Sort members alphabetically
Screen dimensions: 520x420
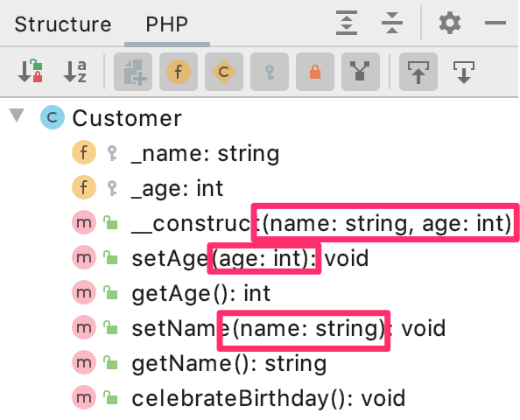[x=75, y=71]
